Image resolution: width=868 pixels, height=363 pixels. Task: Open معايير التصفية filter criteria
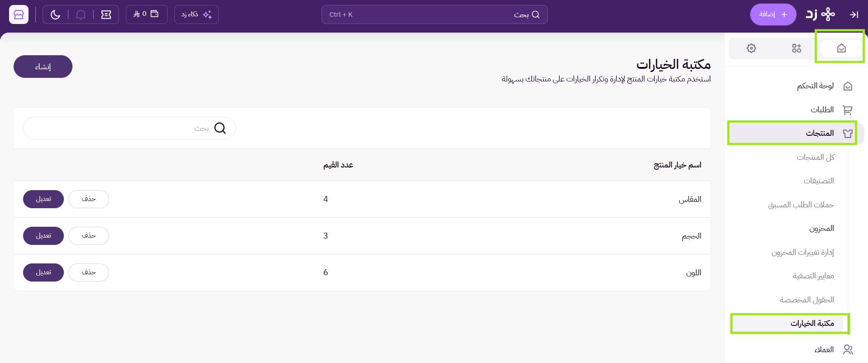[x=813, y=276]
